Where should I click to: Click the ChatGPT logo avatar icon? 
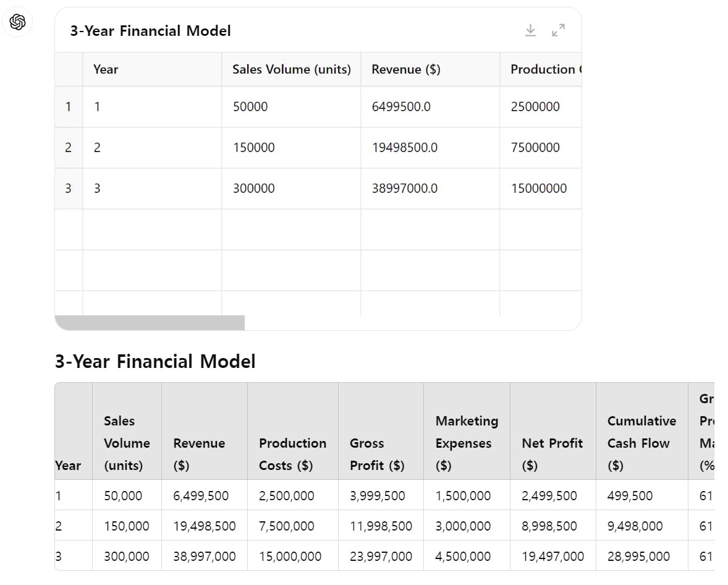click(x=17, y=22)
